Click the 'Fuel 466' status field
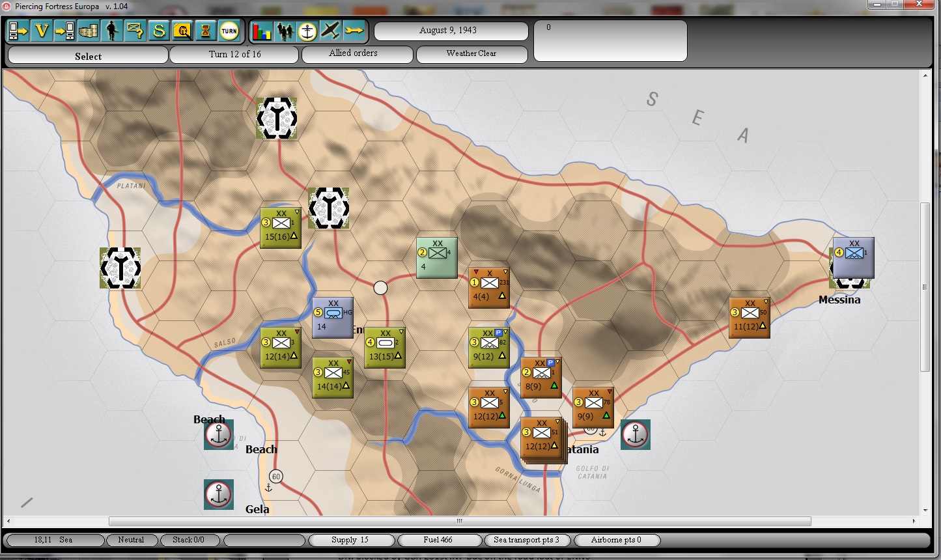The width and height of the screenshot is (941, 560). tap(438, 540)
